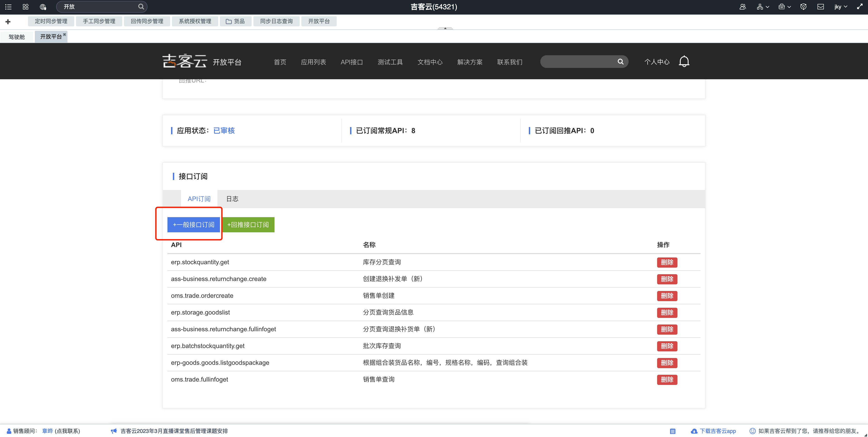Viewport: 868px width, 437px height.
Task: Click 销售单查询 name cell
Action: pyautogui.click(x=379, y=380)
